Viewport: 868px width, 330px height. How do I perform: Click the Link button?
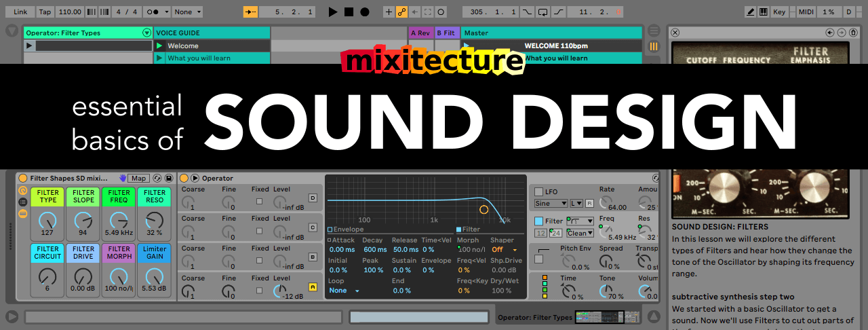point(21,12)
